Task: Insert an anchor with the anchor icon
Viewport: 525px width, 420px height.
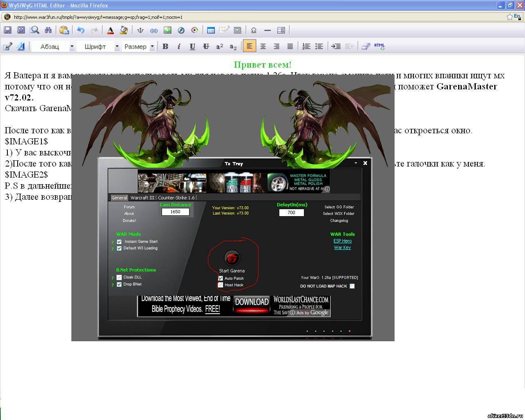Action: [x=140, y=30]
